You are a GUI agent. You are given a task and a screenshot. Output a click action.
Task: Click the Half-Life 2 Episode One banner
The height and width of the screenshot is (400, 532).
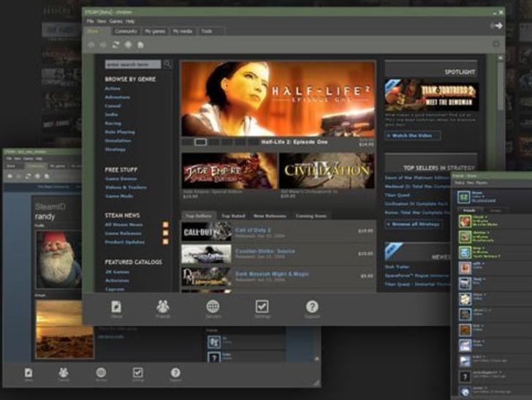pyautogui.click(x=278, y=99)
